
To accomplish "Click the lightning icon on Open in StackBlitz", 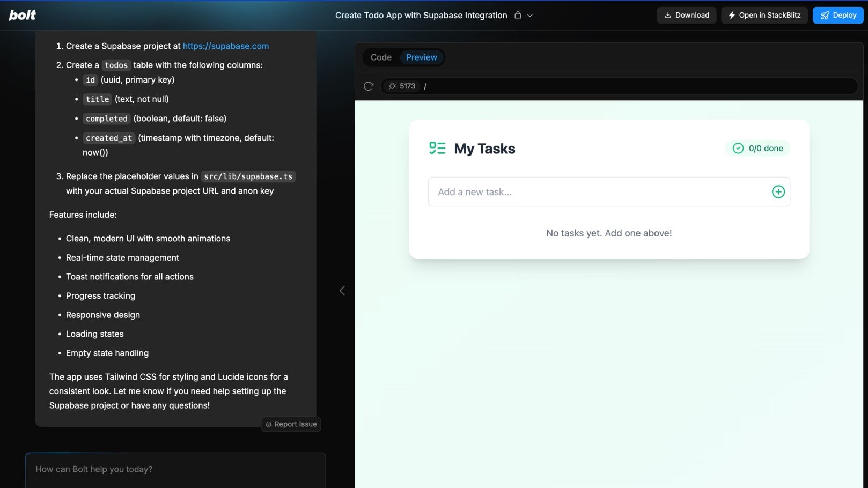I will (732, 15).
